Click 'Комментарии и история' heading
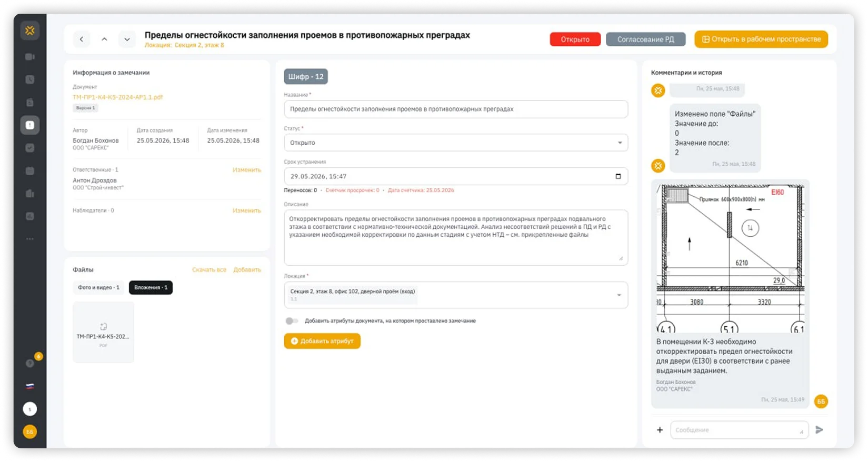The width and height of the screenshot is (868, 462). (686, 73)
